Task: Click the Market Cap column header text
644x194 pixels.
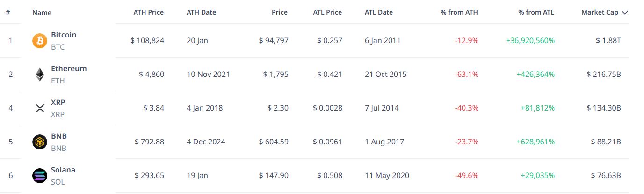Action: (600, 13)
